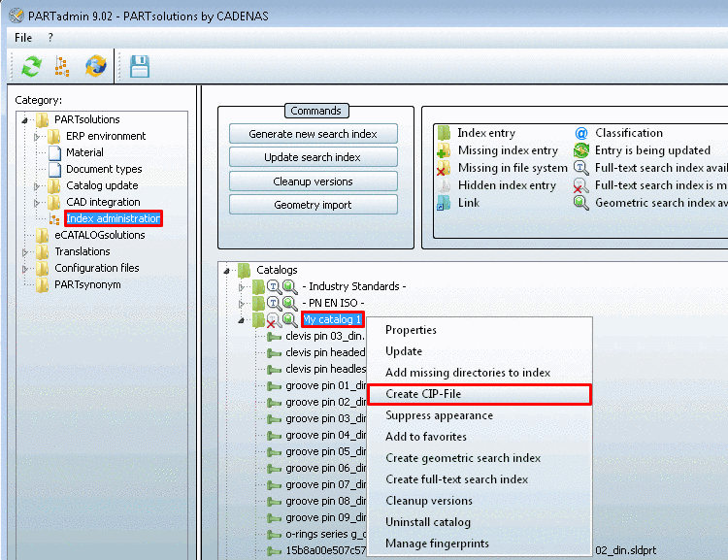The image size is (728, 560).
Task: Expand the Configuration files node
Action: [25, 269]
